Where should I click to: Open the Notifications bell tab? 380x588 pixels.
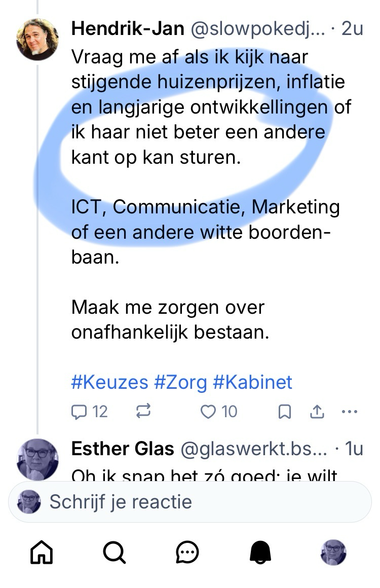(260, 552)
